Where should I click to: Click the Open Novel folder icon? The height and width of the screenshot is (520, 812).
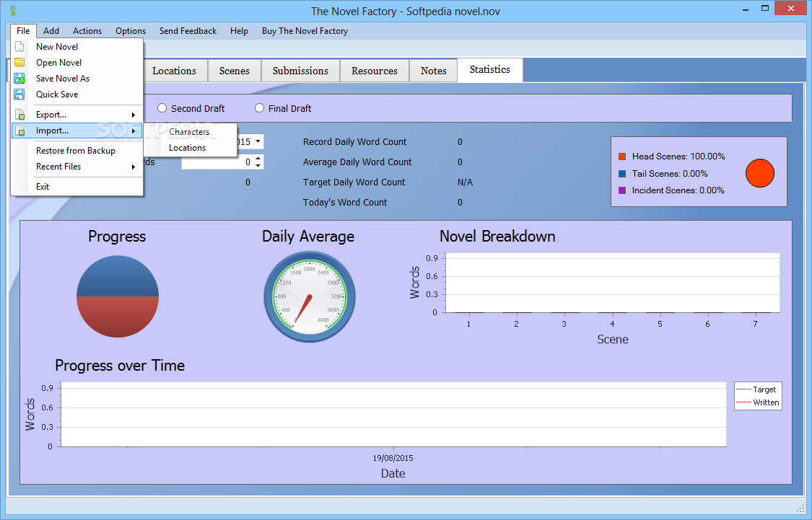pyautogui.click(x=19, y=63)
